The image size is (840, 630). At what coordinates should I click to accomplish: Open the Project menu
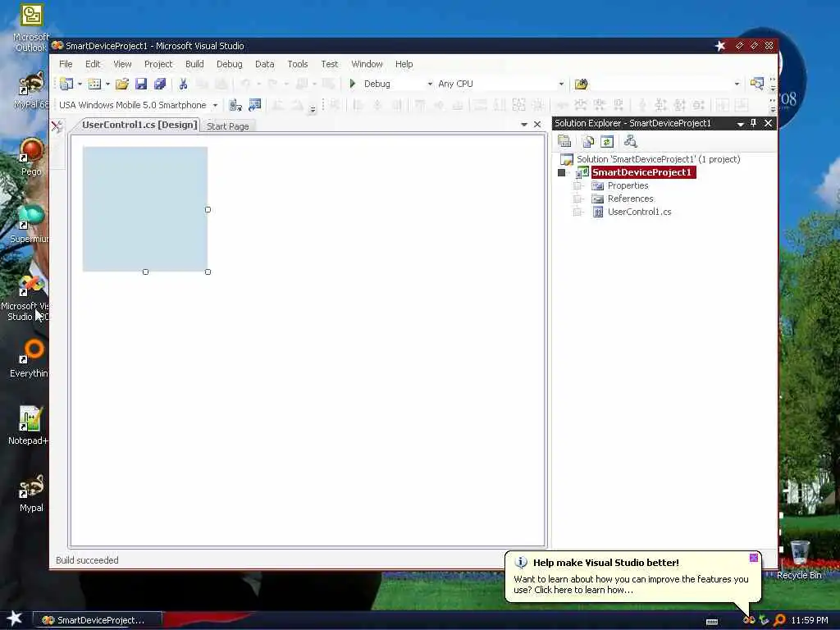(x=158, y=64)
